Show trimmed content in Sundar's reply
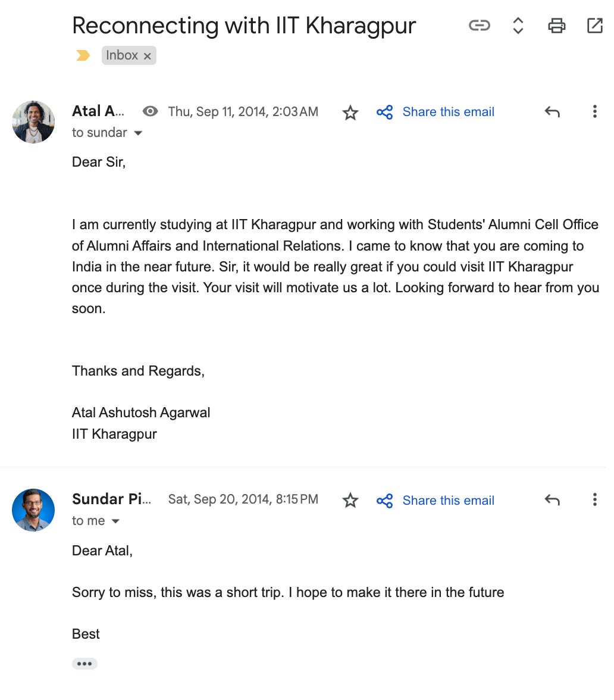 click(x=84, y=663)
